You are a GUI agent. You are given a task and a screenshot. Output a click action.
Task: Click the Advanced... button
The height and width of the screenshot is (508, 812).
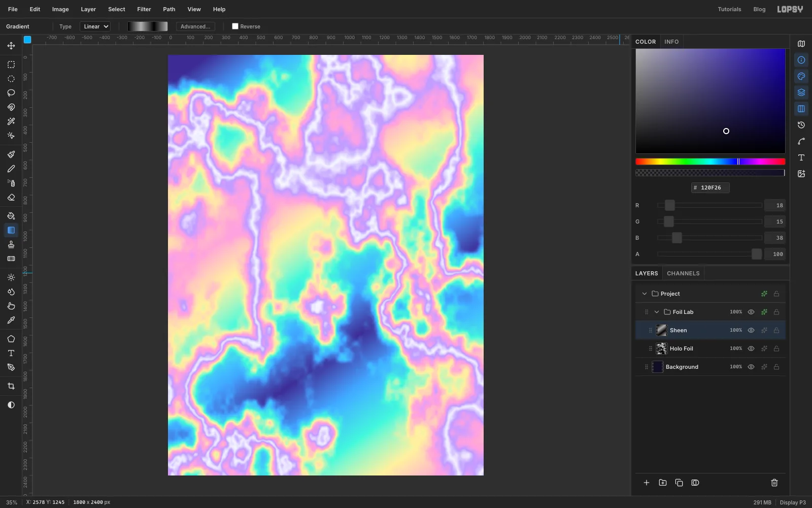195,26
